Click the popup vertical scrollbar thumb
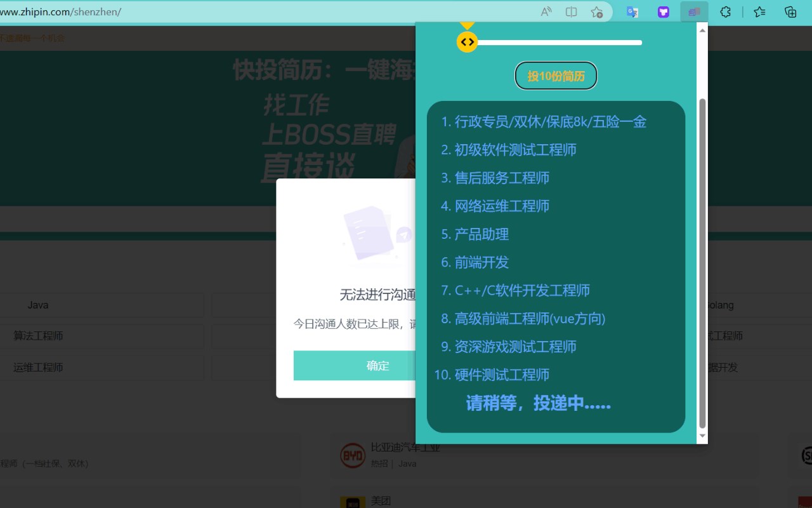The image size is (812, 508). click(x=702, y=264)
